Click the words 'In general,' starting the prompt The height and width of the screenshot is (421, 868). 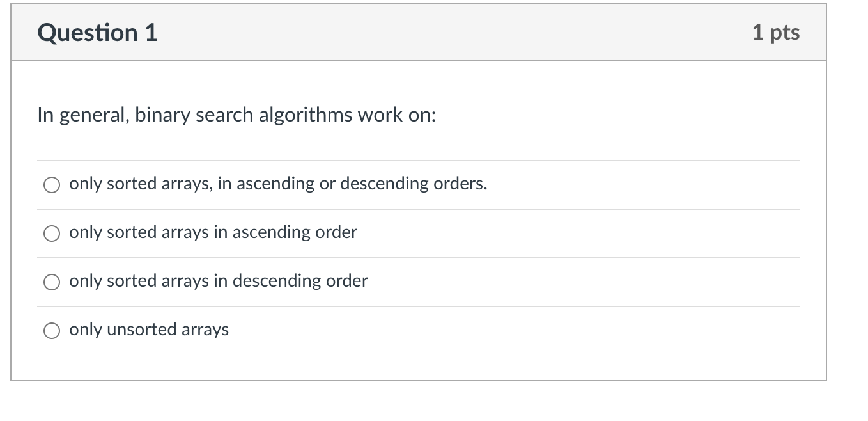(84, 115)
